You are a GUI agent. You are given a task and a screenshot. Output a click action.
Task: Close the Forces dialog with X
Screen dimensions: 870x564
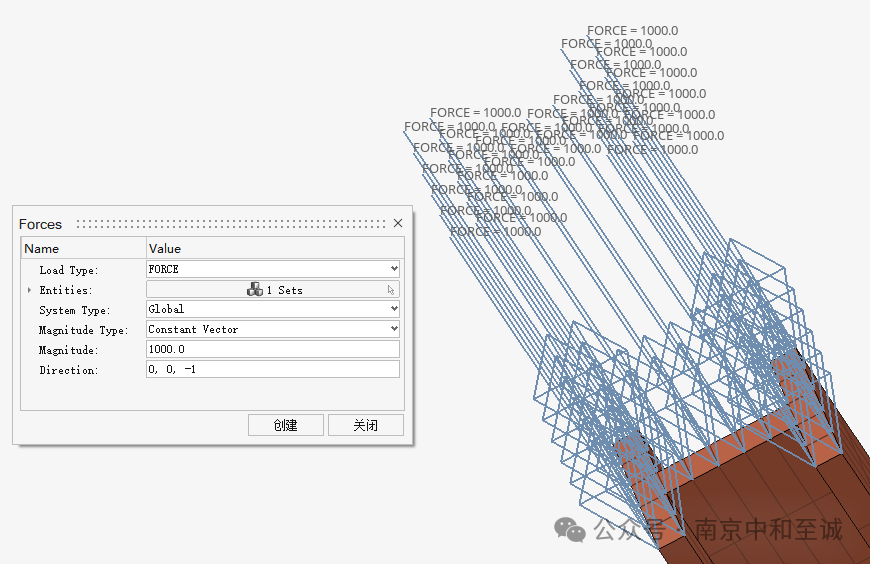pos(398,223)
